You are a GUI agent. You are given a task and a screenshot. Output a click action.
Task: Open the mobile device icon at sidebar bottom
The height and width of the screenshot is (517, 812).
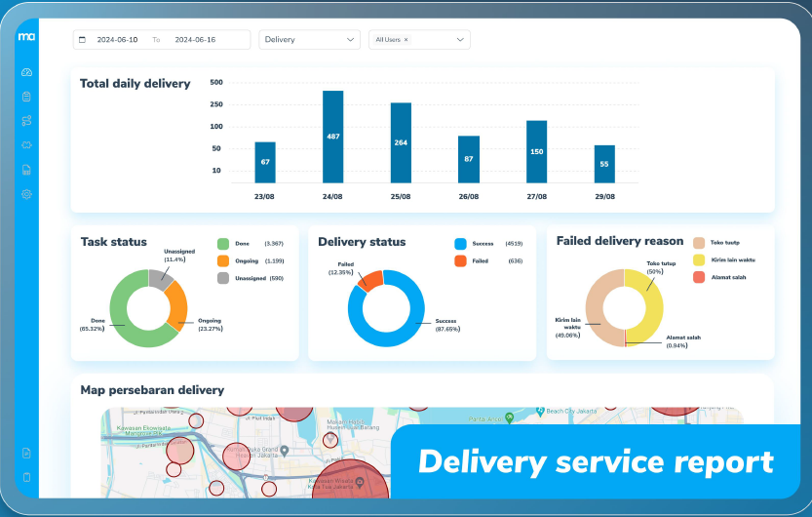click(27, 477)
